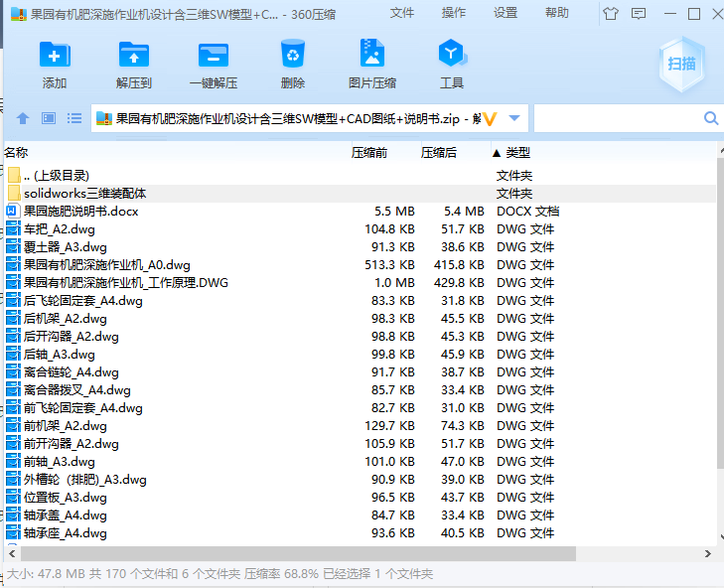Open the 操作 menu
This screenshot has height=588, width=724.
pos(454,13)
